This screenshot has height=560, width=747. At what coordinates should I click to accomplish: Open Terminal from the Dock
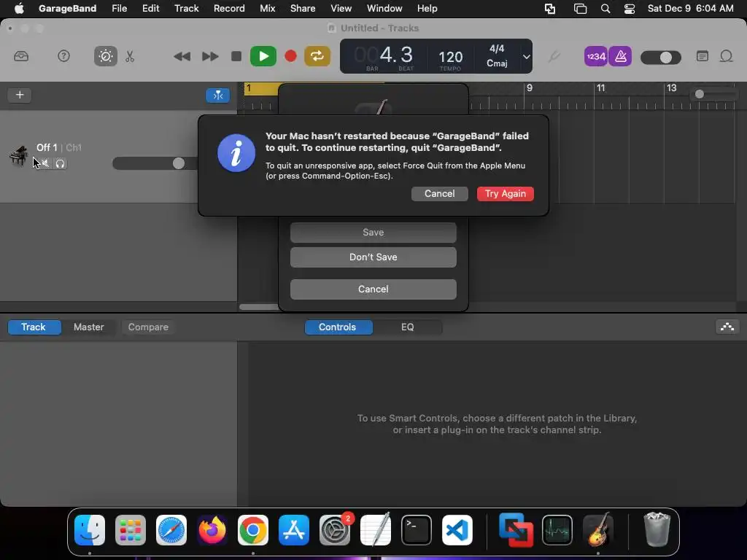417,530
